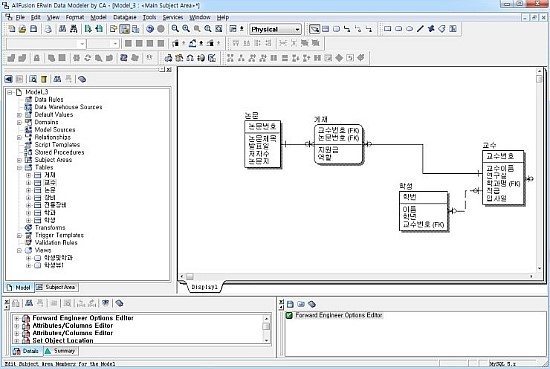Select the 학생및학과 view in the tree
Screen dimensions: 550x369
(x=58, y=258)
